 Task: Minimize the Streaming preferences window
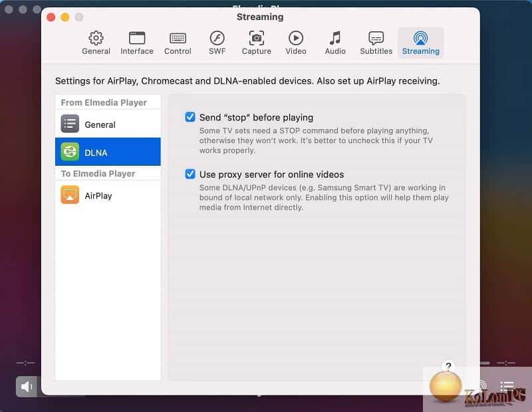[x=65, y=17]
